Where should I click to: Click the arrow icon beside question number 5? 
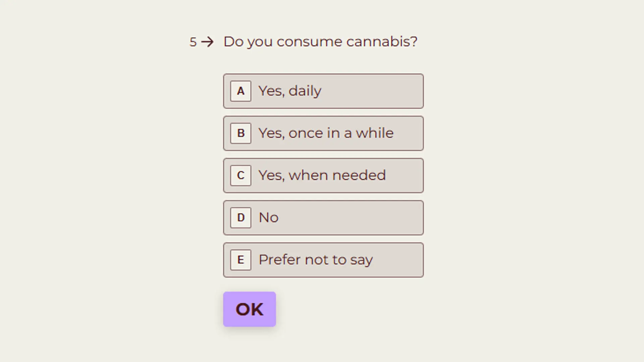point(208,42)
